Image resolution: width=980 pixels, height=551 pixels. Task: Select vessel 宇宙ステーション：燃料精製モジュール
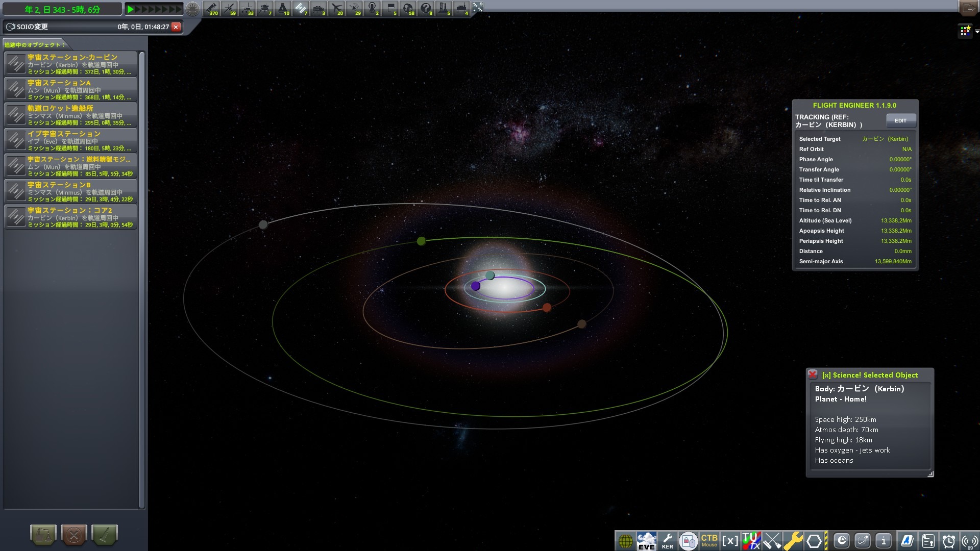70,166
